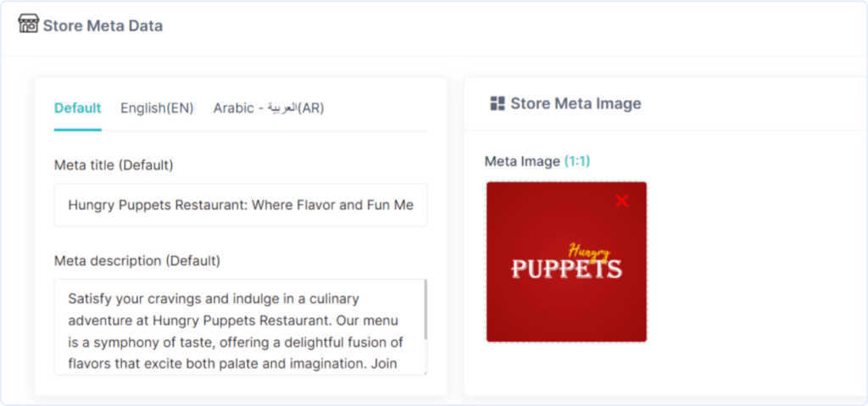Switch to the Default language tab

tap(77, 108)
